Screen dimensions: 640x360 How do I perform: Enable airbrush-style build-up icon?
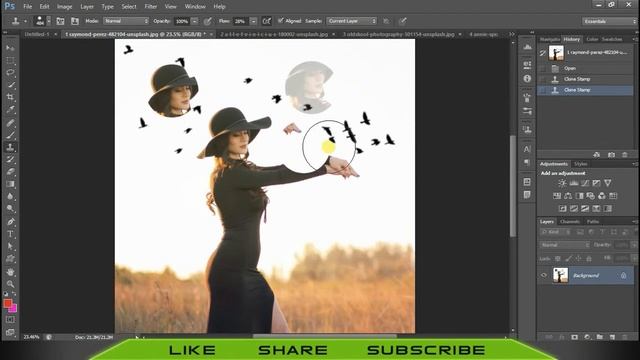(x=267, y=21)
